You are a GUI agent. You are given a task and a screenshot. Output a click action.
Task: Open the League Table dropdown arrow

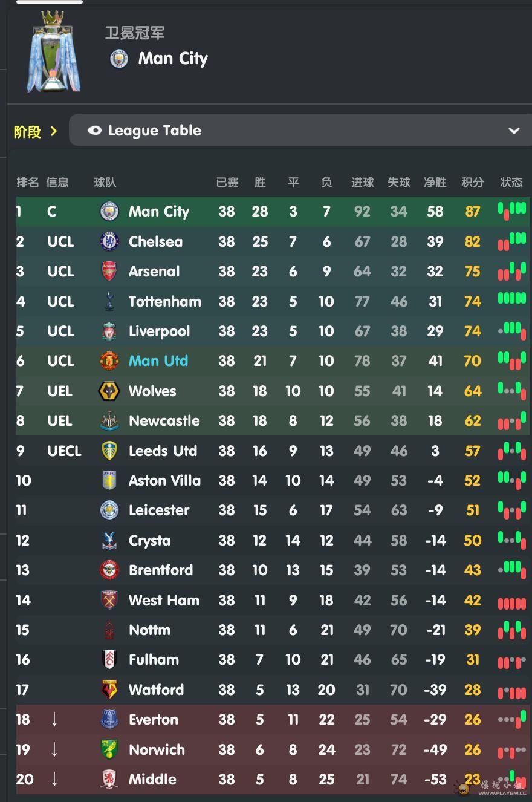514,131
